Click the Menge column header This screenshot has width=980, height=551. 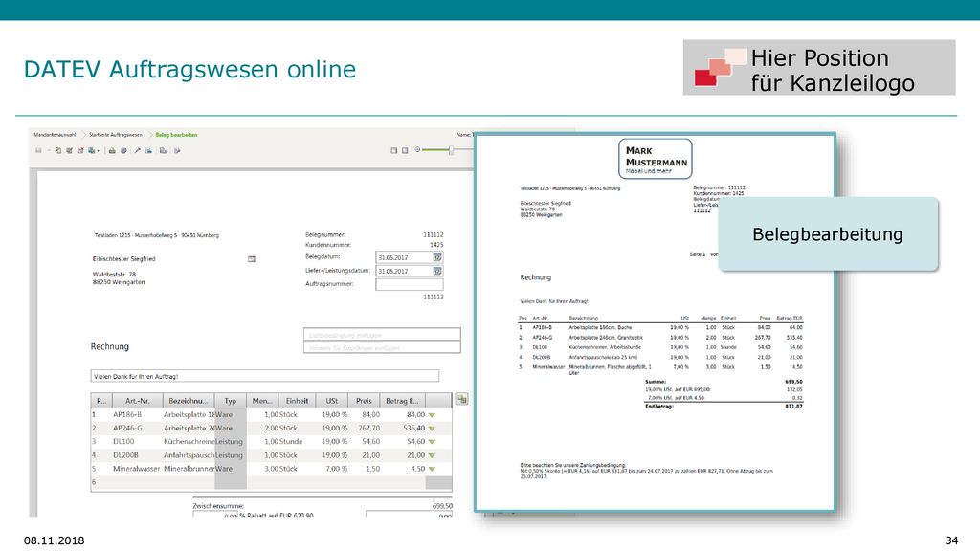262,401
